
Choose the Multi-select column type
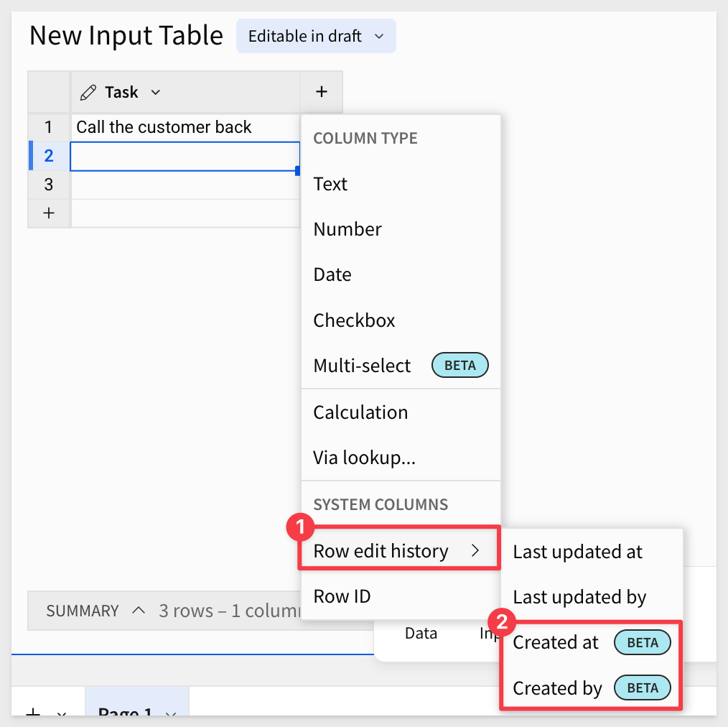pos(363,365)
